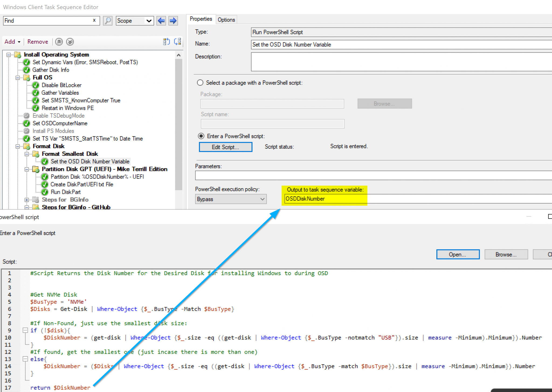
Task: Click the magnifying glass search icon
Action: 108,20
